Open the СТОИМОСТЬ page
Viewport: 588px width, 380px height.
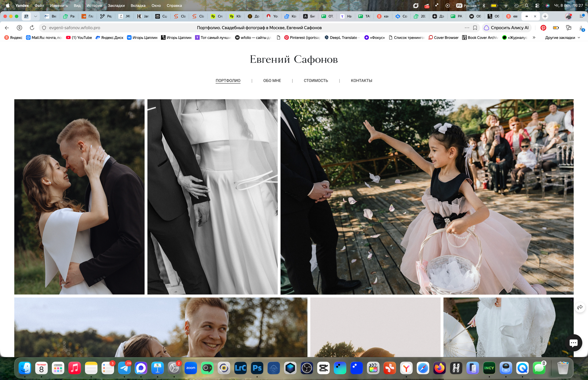coord(316,80)
